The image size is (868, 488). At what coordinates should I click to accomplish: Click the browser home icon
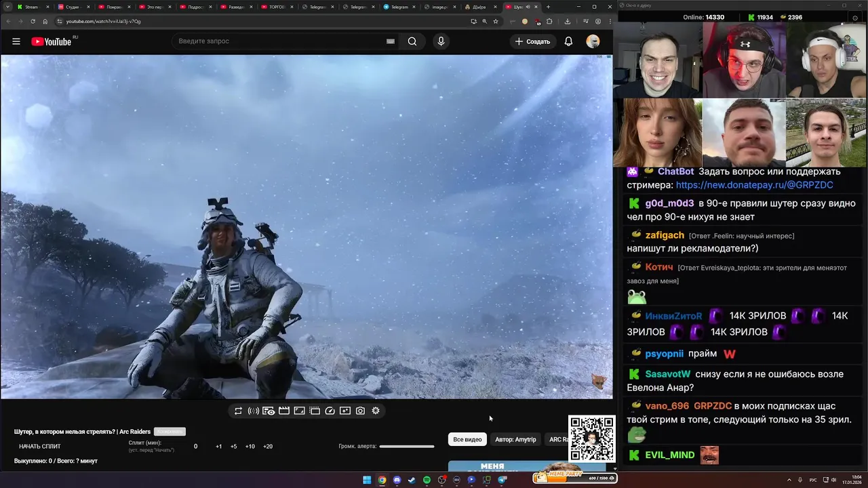click(x=45, y=21)
